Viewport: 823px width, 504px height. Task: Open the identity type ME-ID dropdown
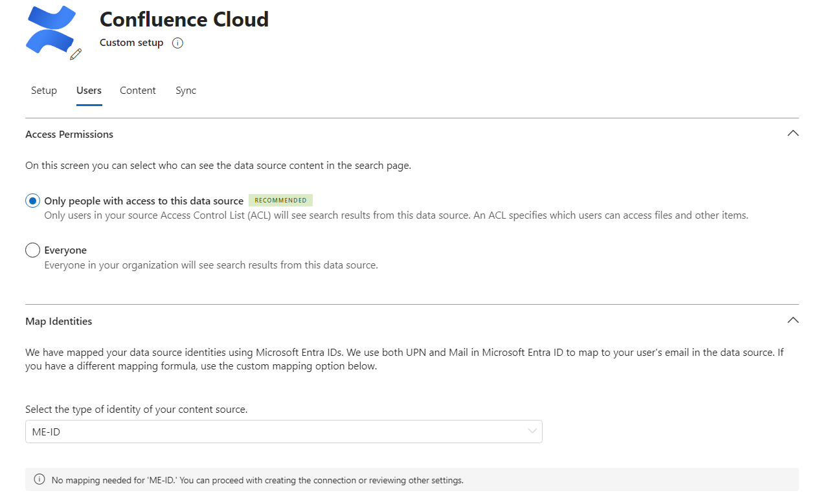[x=284, y=432]
